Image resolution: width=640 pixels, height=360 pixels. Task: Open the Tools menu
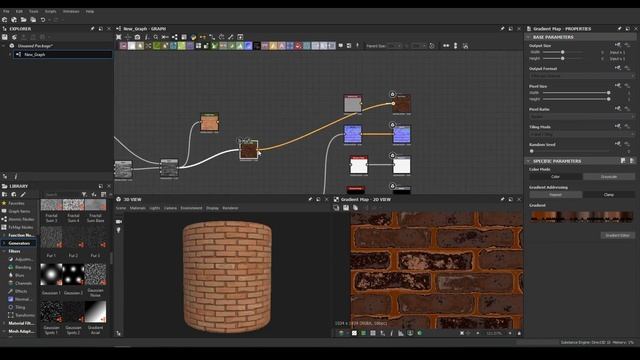[x=33, y=11]
